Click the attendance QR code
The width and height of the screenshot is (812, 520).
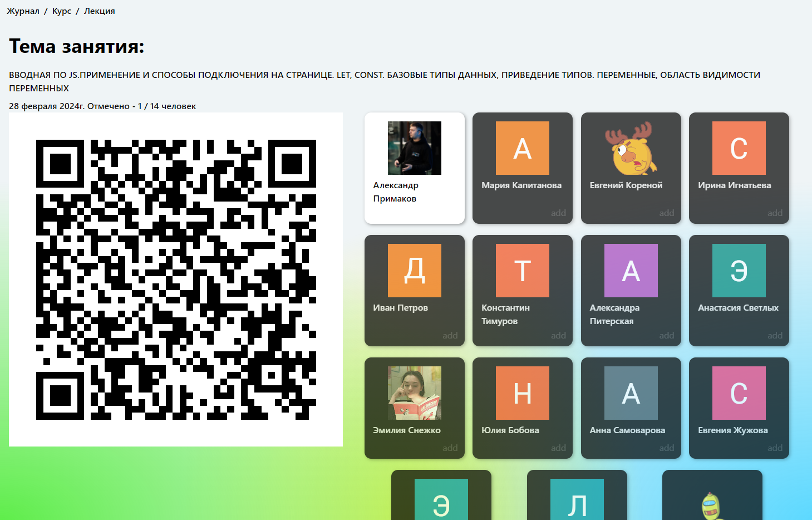(x=176, y=279)
